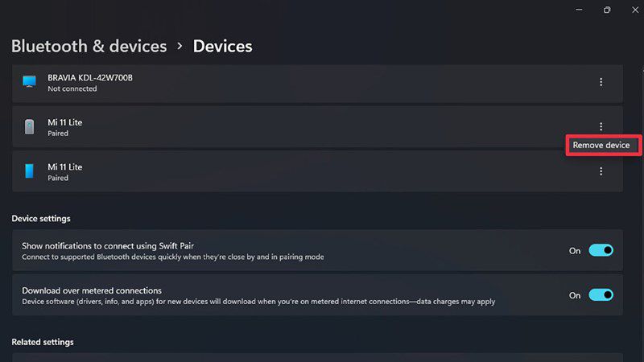
Task: Close the Settings window
Action: [635, 10]
